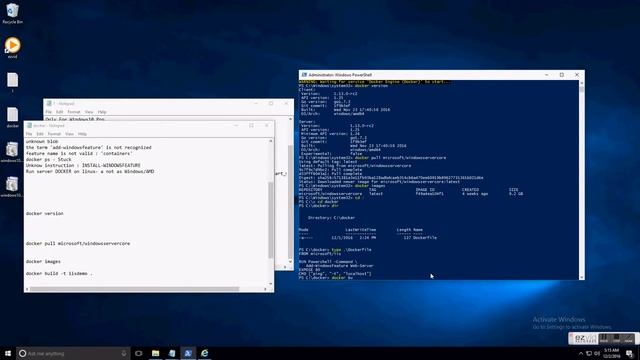Screen dimensions: 640x360
Task: Close the PowerShell window
Action: click(x=577, y=75)
